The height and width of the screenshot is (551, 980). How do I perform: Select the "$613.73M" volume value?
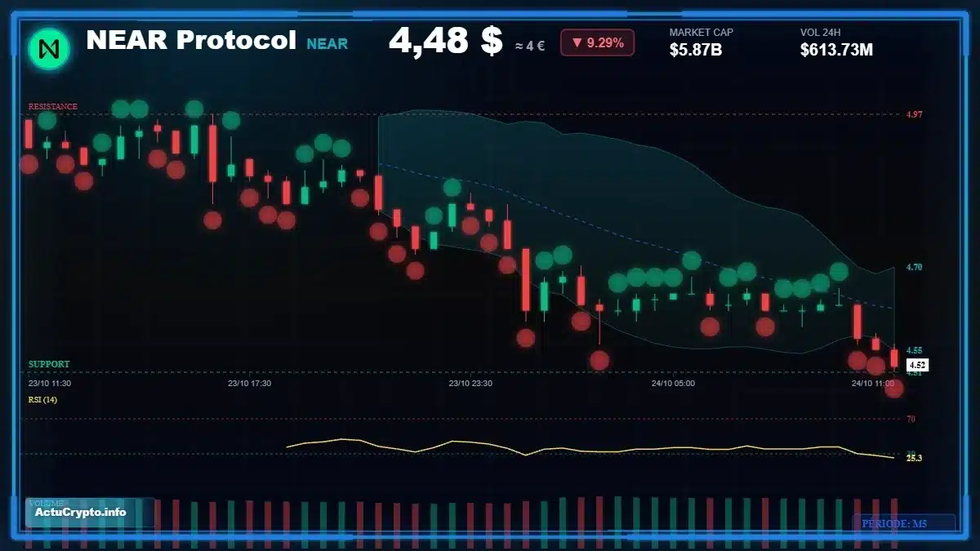(837, 50)
